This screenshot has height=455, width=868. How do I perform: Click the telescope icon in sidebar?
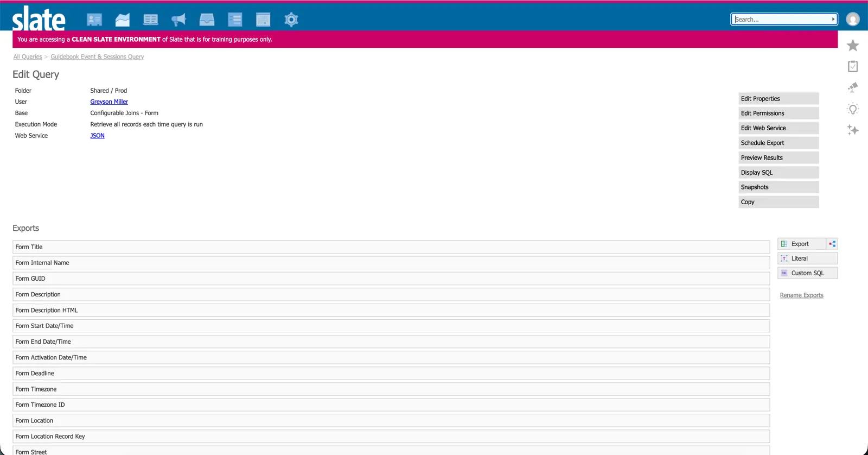pyautogui.click(x=853, y=87)
